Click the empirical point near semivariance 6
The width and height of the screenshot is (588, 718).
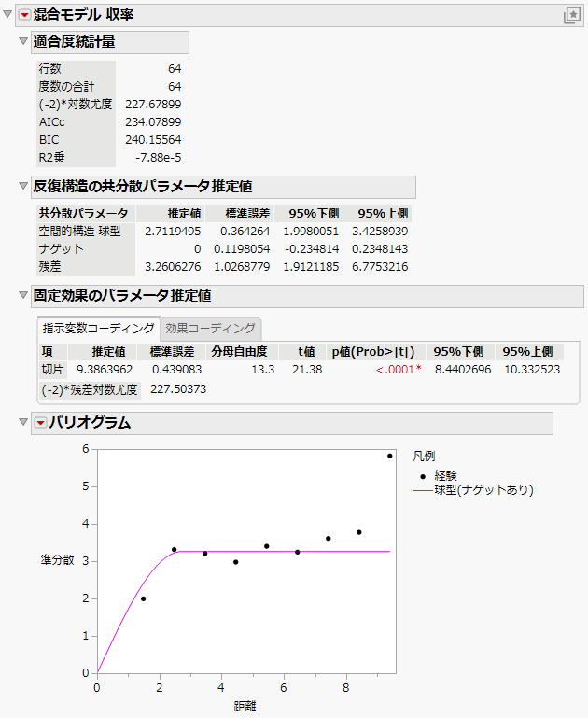click(x=390, y=456)
